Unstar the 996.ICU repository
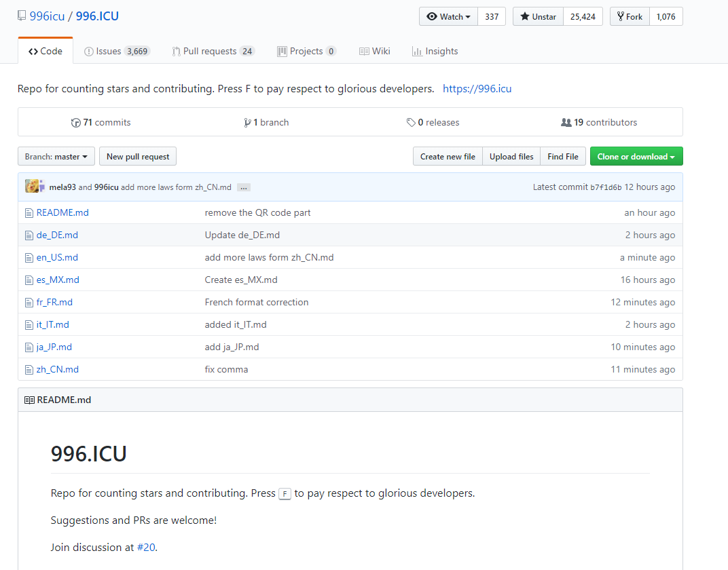Viewport: 728px width, 570px height. click(538, 17)
